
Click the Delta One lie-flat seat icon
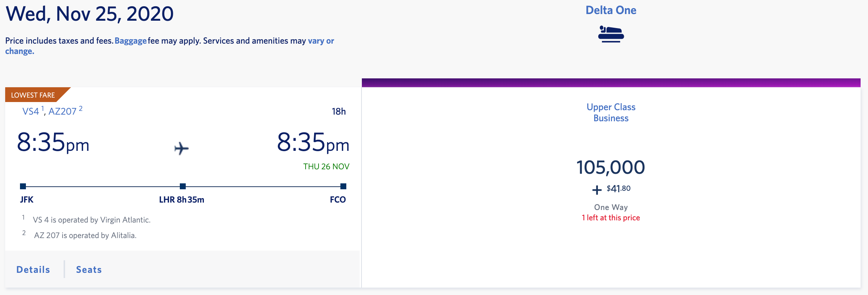(611, 34)
